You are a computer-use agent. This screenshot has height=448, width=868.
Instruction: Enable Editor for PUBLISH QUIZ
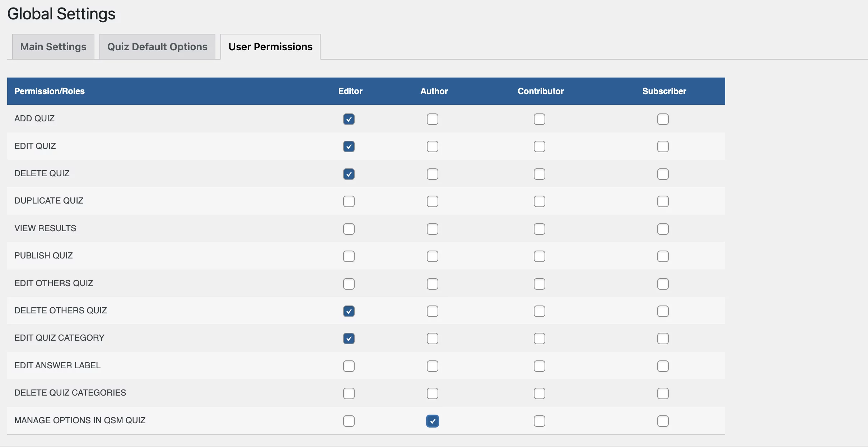point(349,256)
